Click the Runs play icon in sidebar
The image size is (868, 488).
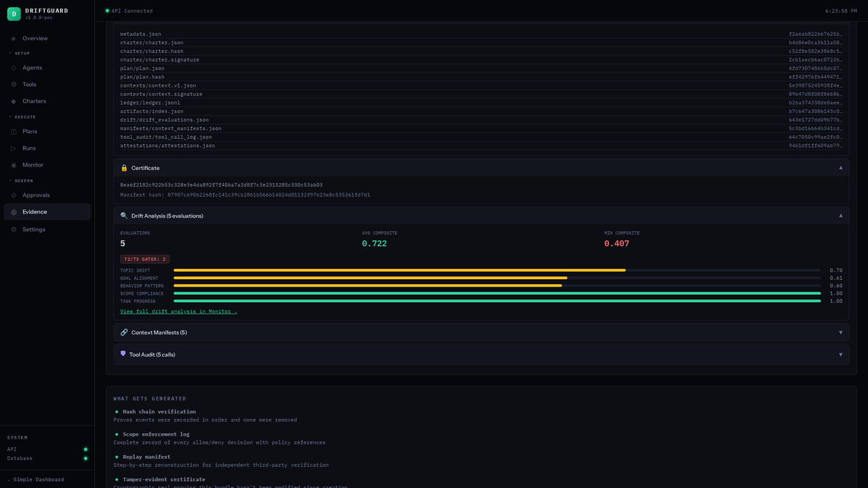tap(13, 148)
